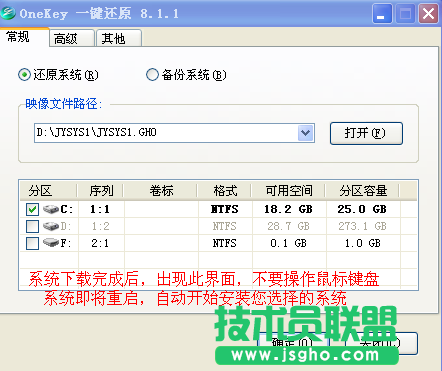Click the 分区容量 column header
Screen dimensions: 442x371
(x=363, y=191)
